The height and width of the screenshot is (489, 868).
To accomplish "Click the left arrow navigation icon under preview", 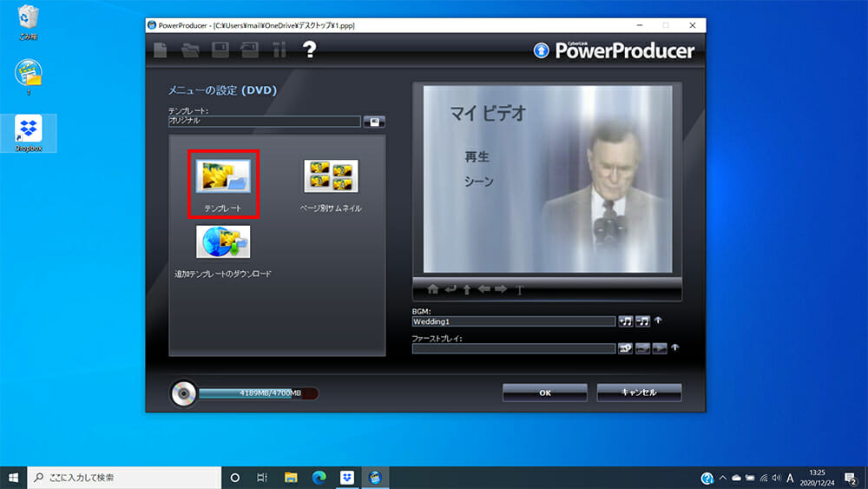I will 483,289.
